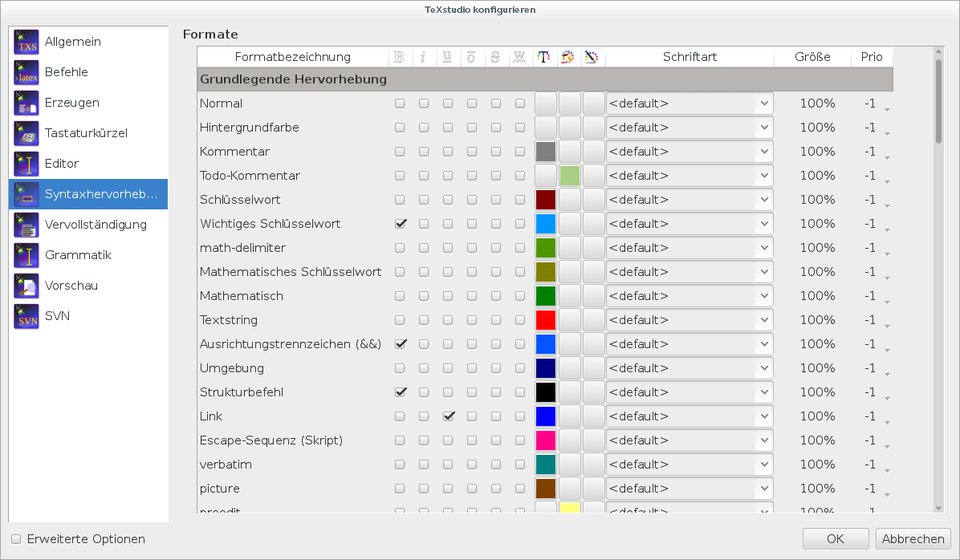Pick foreground color for Todo-Kommentar
This screenshot has width=960, height=560.
546,176
